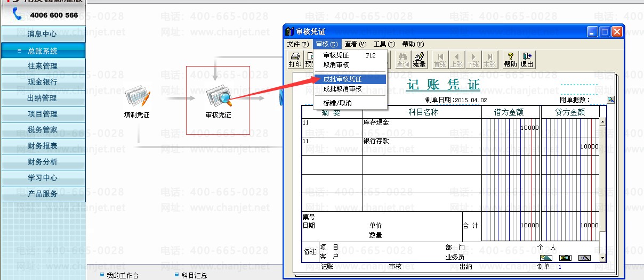
Task: Go to previous voucher (上张)
Action: [x=456, y=59]
